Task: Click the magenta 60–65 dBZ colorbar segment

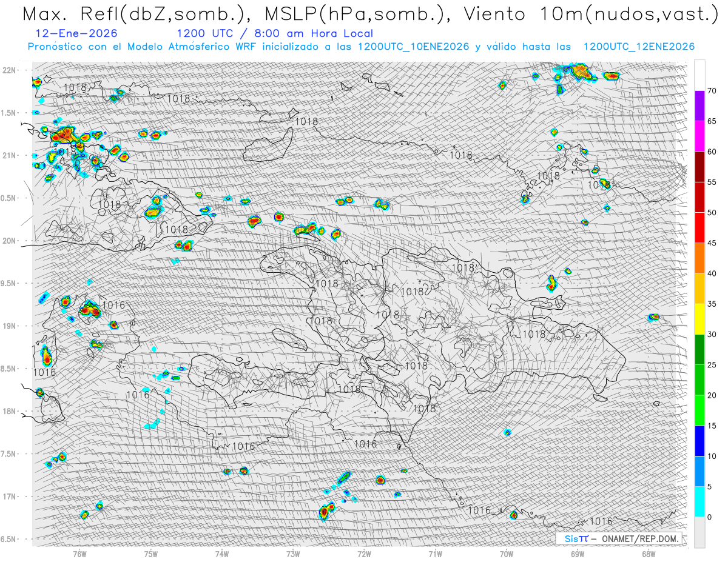Action: pyautogui.click(x=699, y=136)
